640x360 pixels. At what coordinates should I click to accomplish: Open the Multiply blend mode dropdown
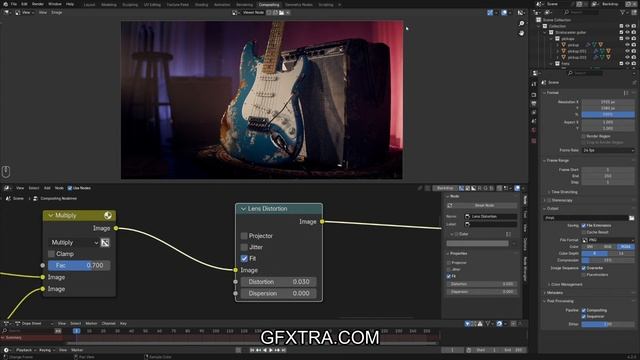(x=74, y=242)
